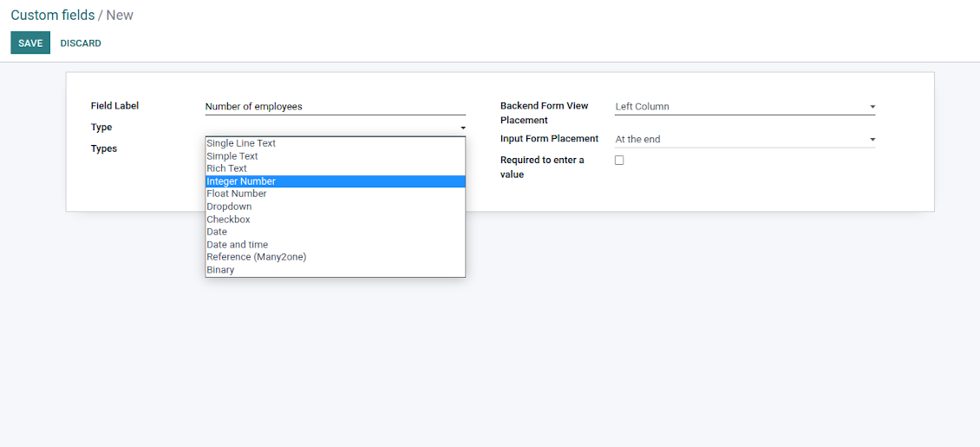Pick the Rich Text option
This screenshot has width=980, height=447.
click(x=227, y=168)
